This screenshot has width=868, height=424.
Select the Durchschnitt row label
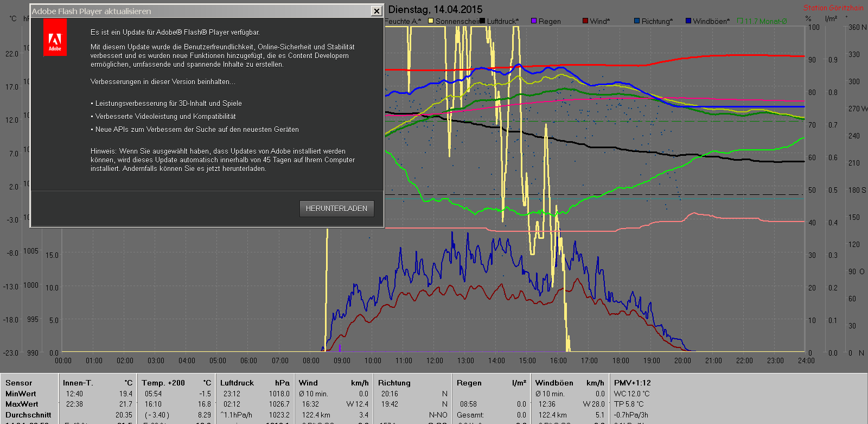tap(28, 415)
